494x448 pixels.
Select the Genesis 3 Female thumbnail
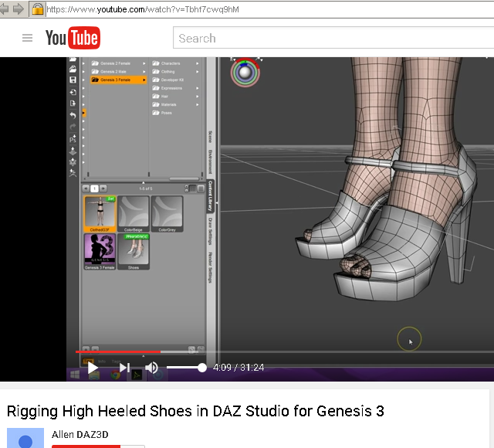point(100,252)
